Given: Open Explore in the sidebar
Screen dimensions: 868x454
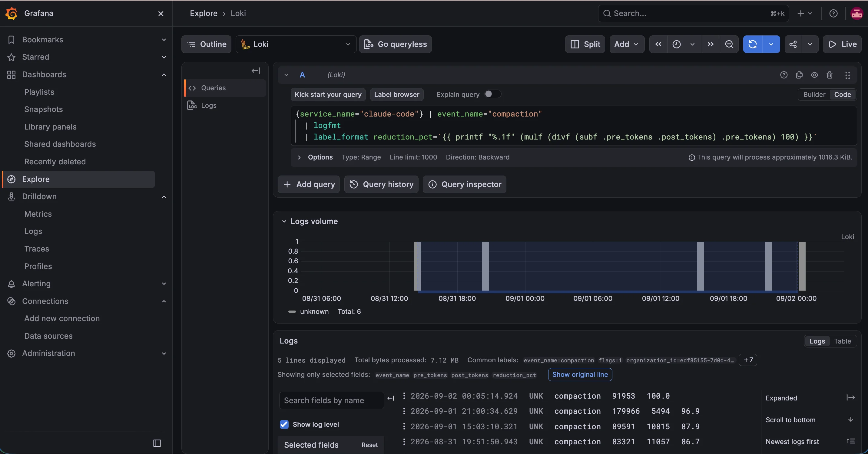Looking at the screenshot, I should click(x=79, y=179).
